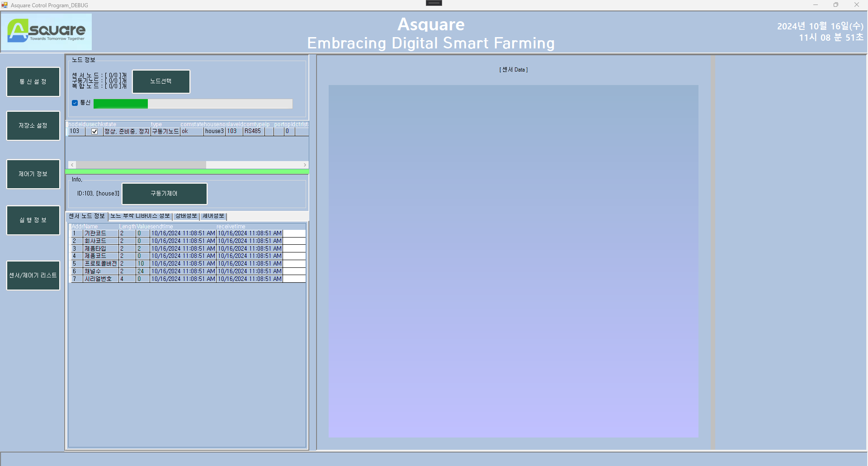Click houseno cell 'house3'

pyautogui.click(x=214, y=132)
